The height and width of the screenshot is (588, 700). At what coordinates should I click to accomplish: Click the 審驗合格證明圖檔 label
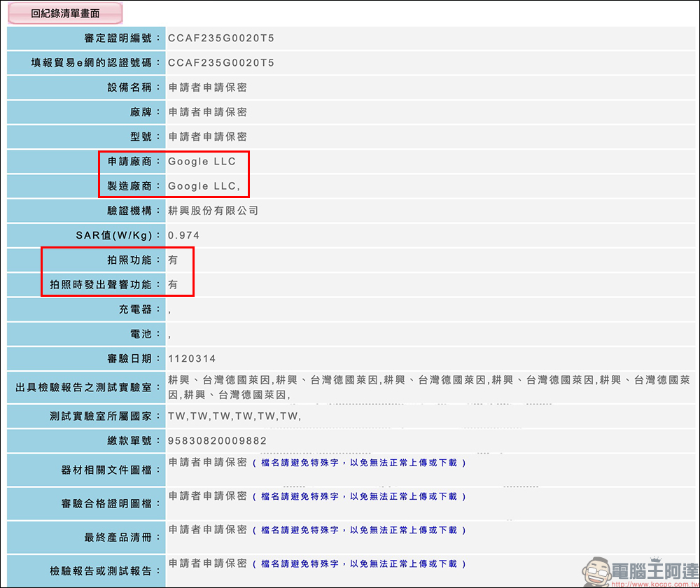111,504
